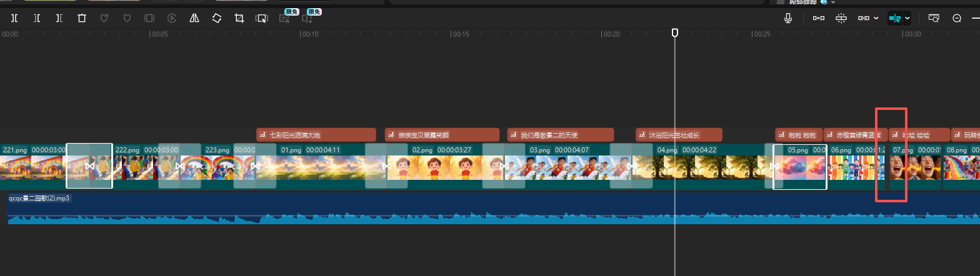Click the subtitle removal icon labeled 限免
This screenshot has height=276, width=980.
point(284,18)
